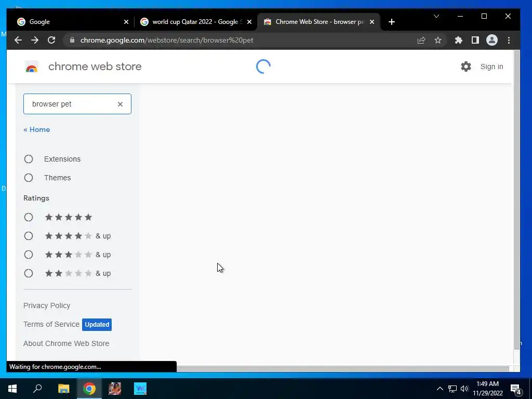The image size is (532, 399).
Task: Click the chrome web store title
Action: [95, 66]
